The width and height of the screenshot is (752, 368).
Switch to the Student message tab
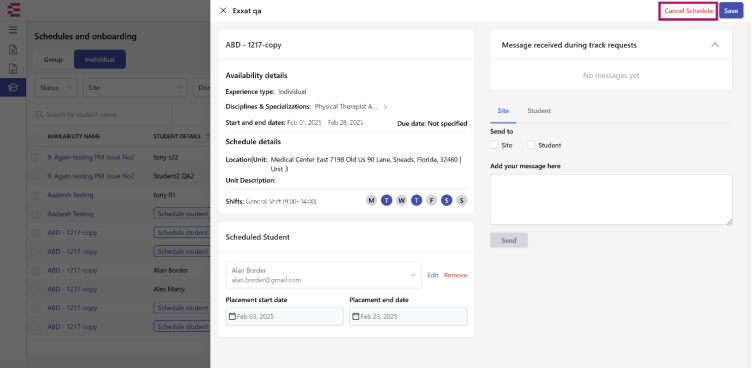pos(539,111)
